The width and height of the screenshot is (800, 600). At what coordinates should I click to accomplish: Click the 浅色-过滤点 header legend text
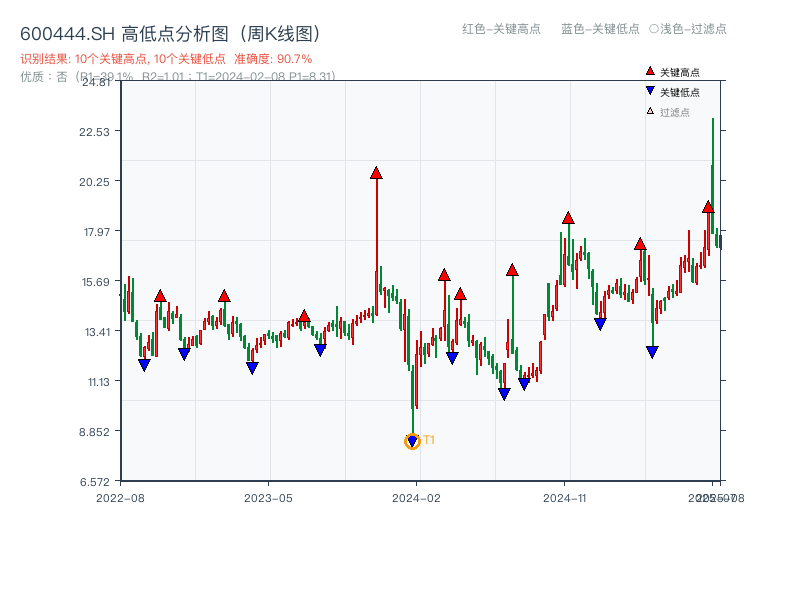(x=693, y=29)
